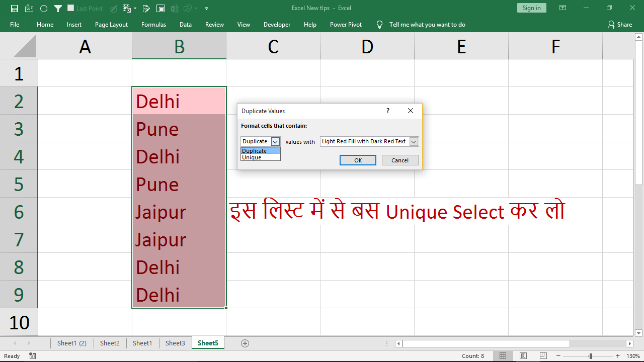The width and height of the screenshot is (644, 362).
Task: Select the Page Break Preview icon
Action: tap(543, 355)
